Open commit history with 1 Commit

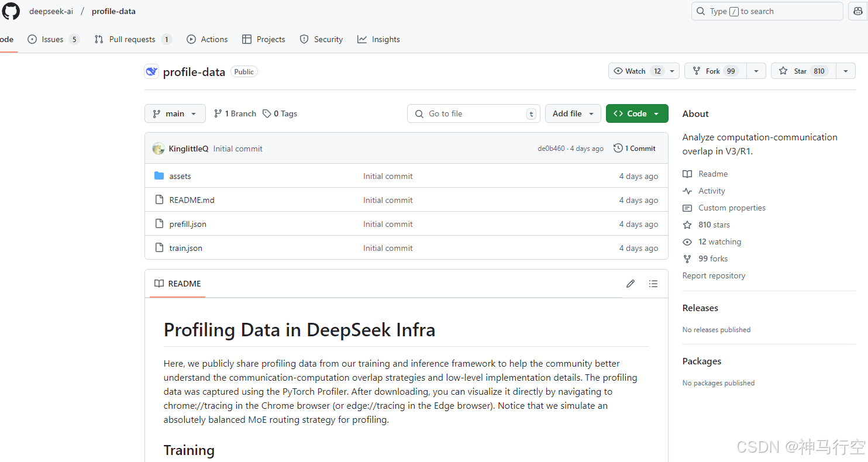pyautogui.click(x=635, y=149)
